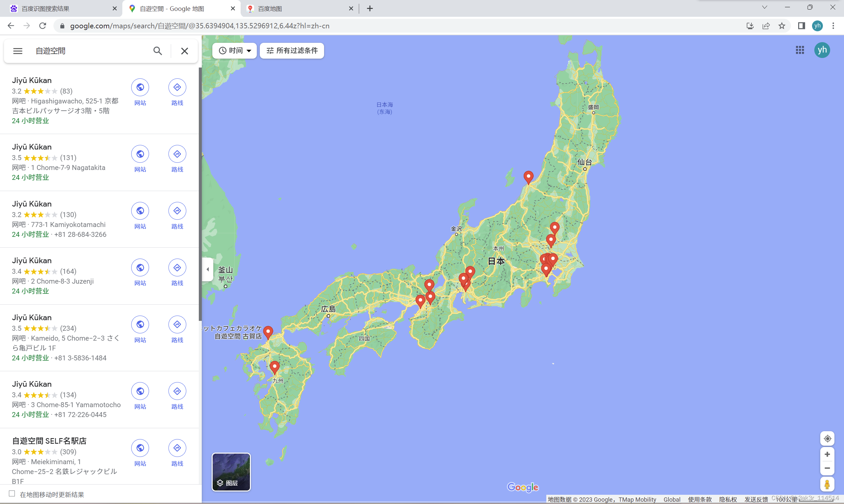Image resolution: width=844 pixels, height=504 pixels.
Task: Open the 时间 filter dropdown
Action: pos(234,51)
